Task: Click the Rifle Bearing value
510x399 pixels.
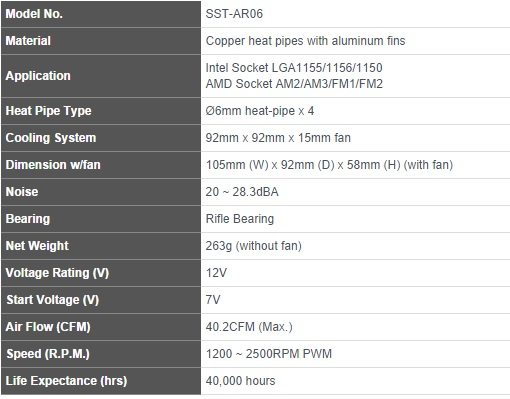Action: [x=240, y=219]
